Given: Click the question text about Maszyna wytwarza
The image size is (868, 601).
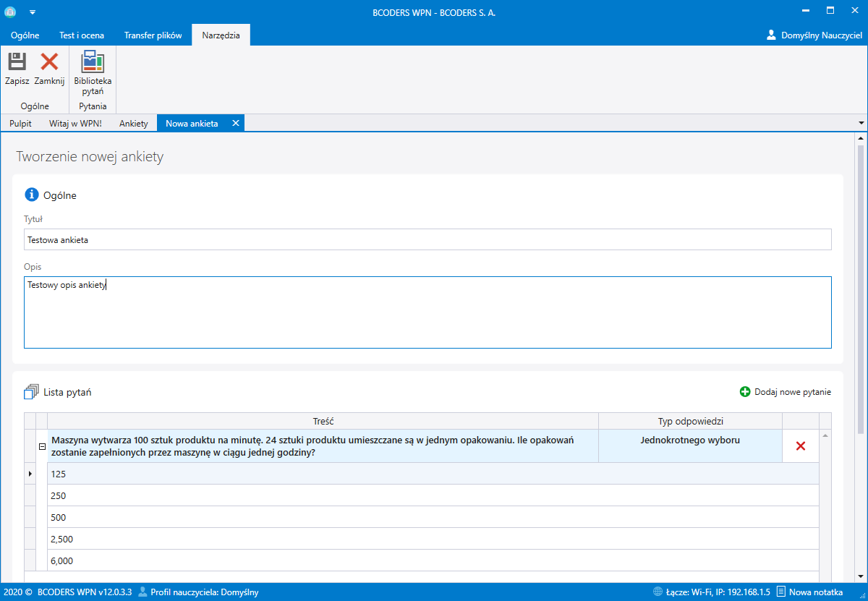Looking at the screenshot, I should pos(313,446).
